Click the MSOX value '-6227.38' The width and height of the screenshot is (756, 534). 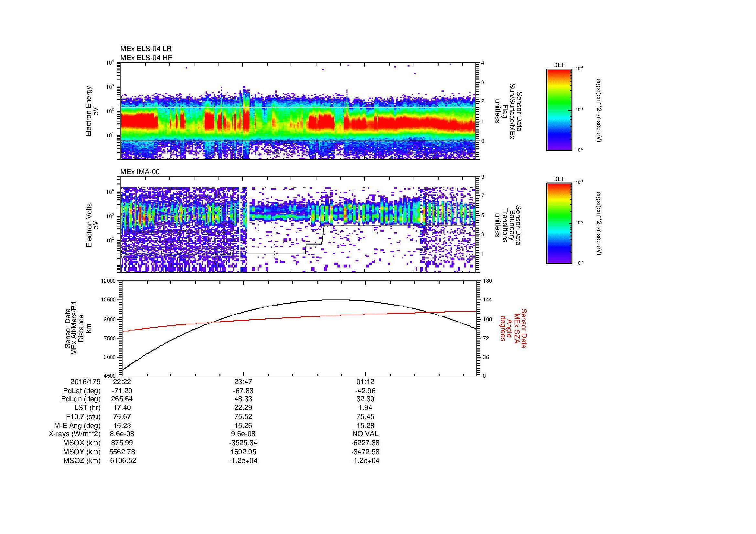[x=365, y=443]
